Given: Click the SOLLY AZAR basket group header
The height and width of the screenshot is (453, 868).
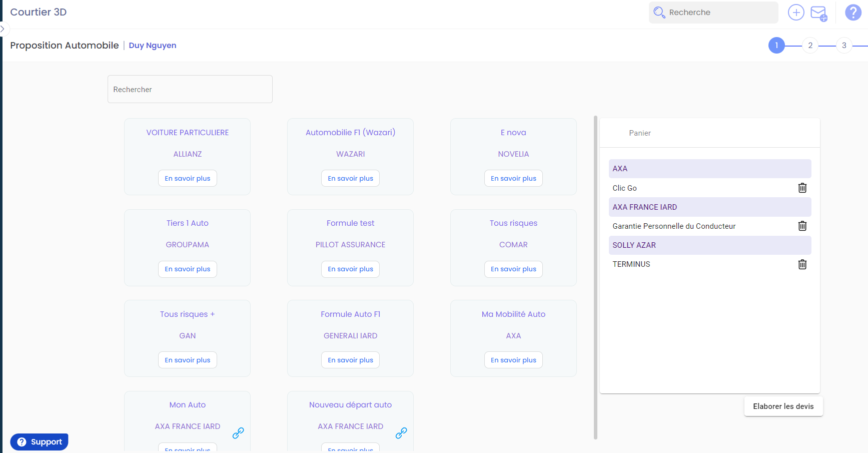Looking at the screenshot, I should (710, 245).
